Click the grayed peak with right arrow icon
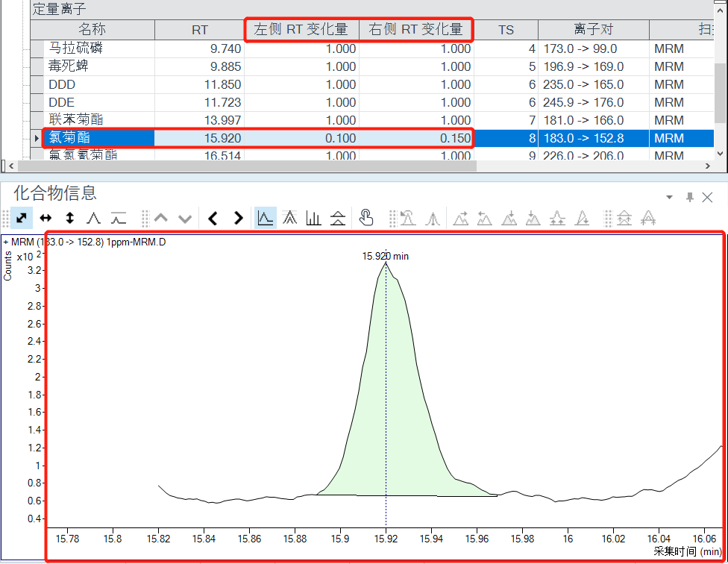This screenshot has width=728, height=564. pyautogui.click(x=460, y=218)
